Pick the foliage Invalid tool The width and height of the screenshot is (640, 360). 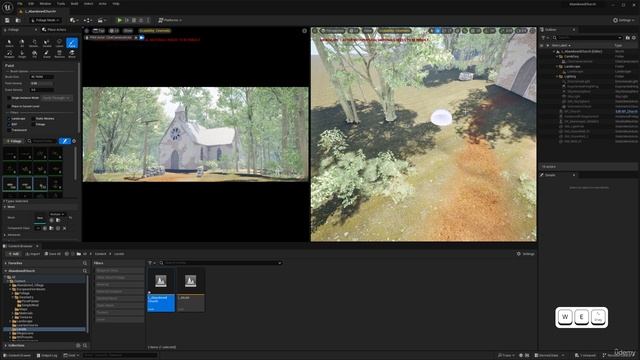[x=47, y=43]
